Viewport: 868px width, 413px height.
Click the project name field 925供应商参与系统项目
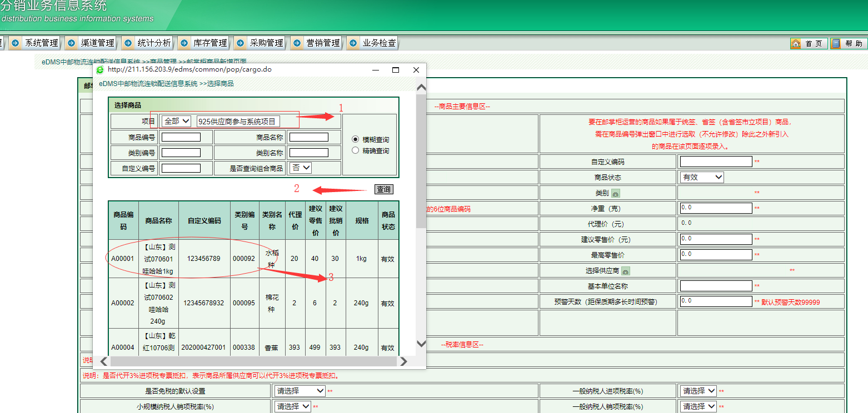pyautogui.click(x=238, y=122)
